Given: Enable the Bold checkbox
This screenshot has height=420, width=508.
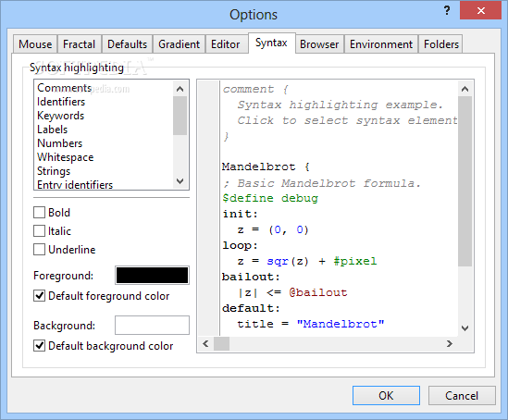Looking at the screenshot, I should [x=39, y=213].
